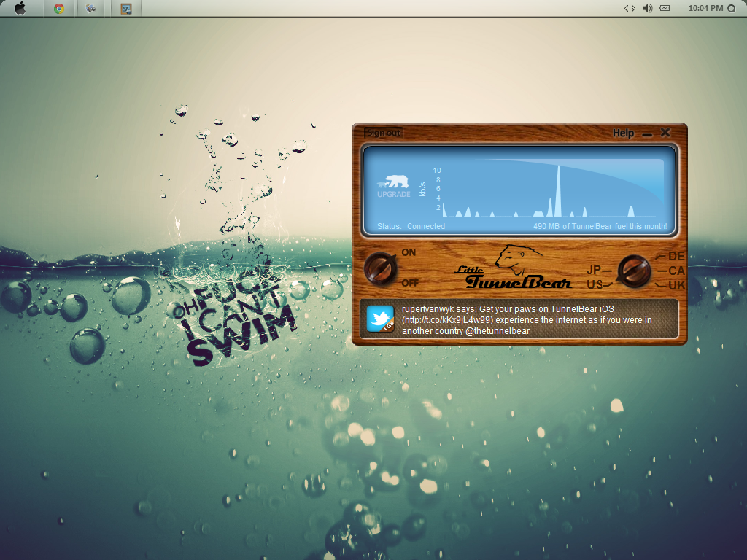Open the Chrome icon in the top bar

point(59,9)
